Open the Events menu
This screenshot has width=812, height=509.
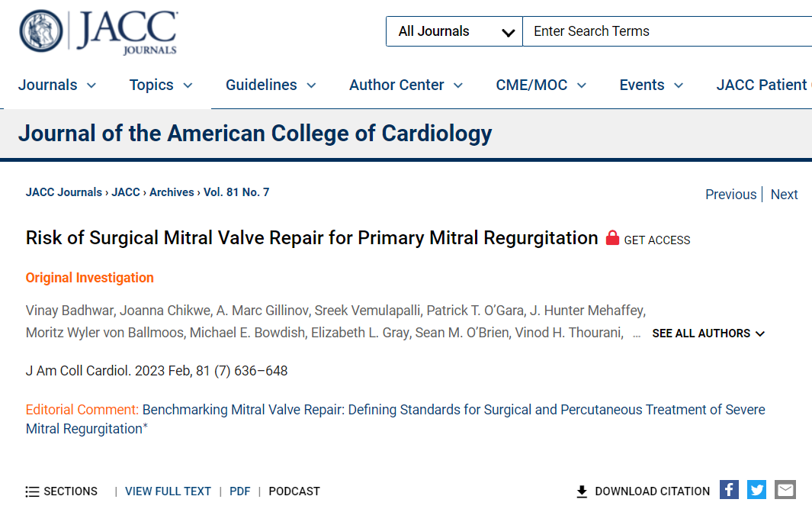[x=651, y=85]
